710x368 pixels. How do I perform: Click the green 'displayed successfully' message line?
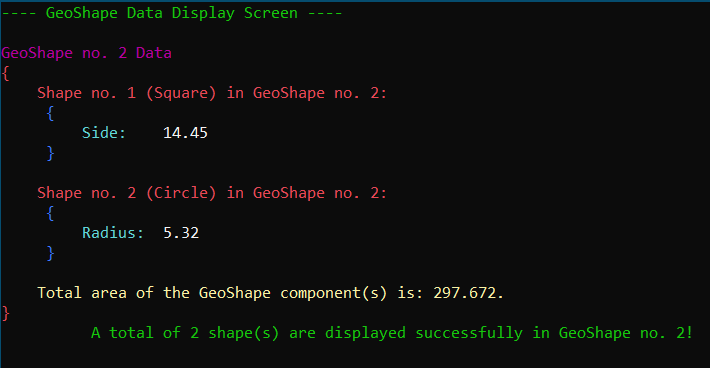point(392,333)
